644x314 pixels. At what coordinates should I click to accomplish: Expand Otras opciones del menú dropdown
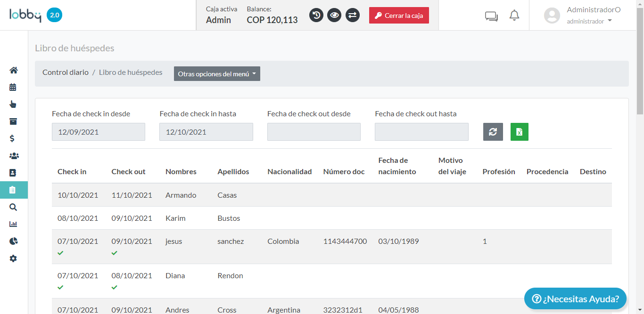pyautogui.click(x=217, y=74)
